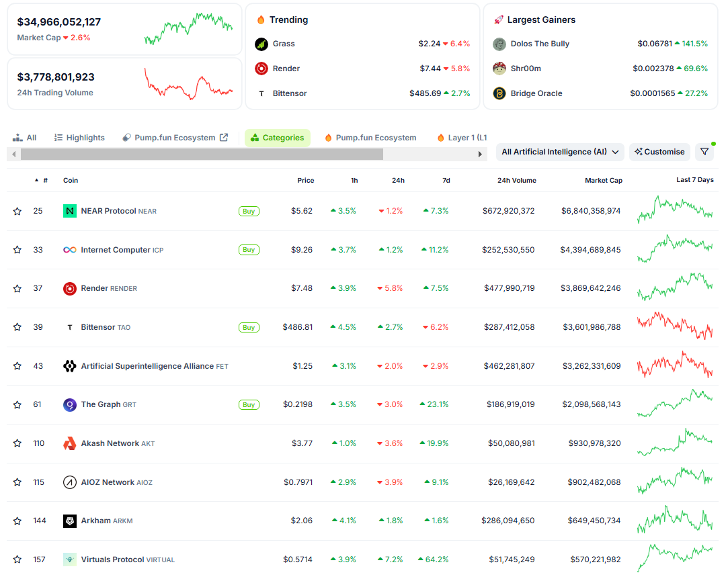Click the Grass logo in Trending
The width and height of the screenshot is (728, 579).
pos(261,44)
